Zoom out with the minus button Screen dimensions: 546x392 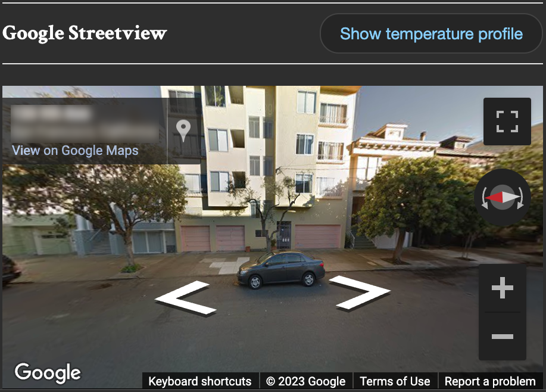[x=502, y=336]
